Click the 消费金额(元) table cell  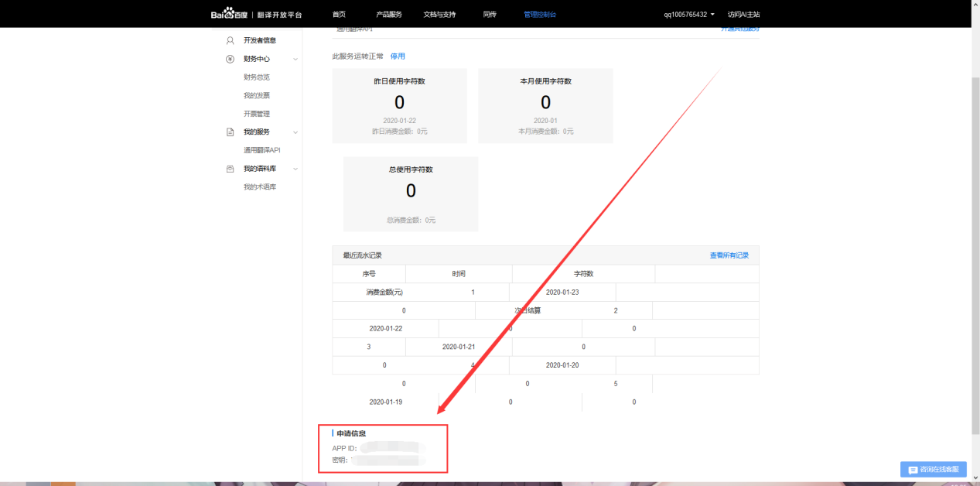pos(384,293)
